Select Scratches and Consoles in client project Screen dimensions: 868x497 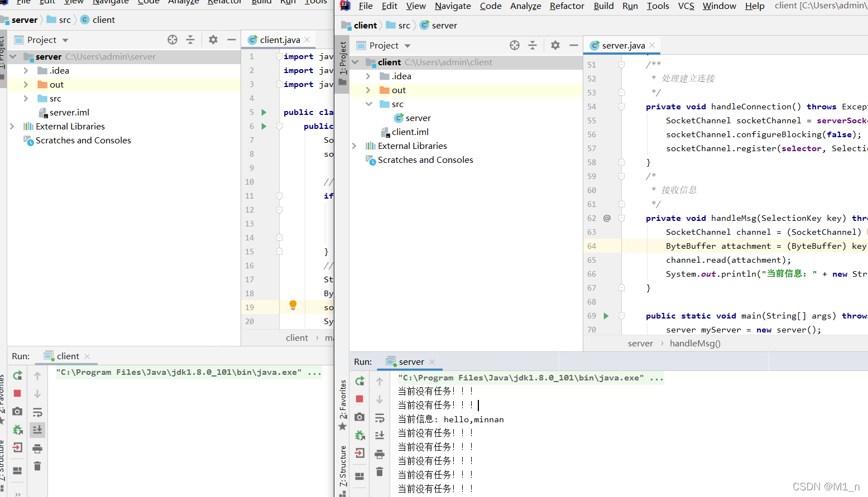pos(419,160)
